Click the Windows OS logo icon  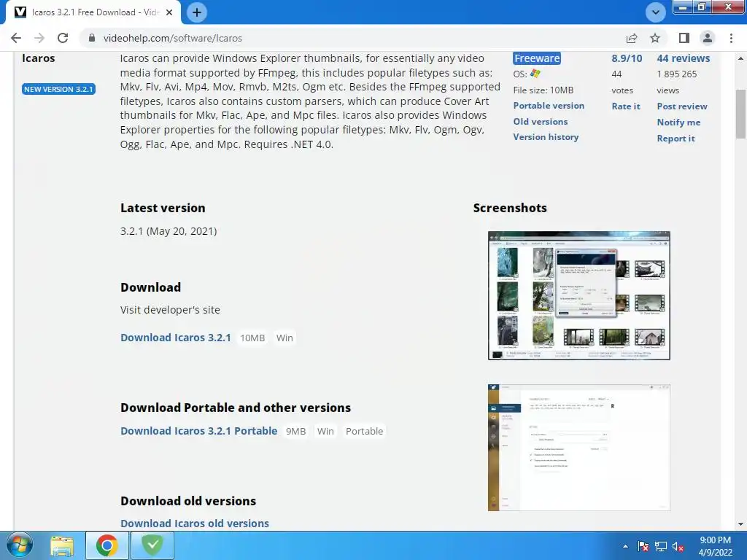click(535, 74)
